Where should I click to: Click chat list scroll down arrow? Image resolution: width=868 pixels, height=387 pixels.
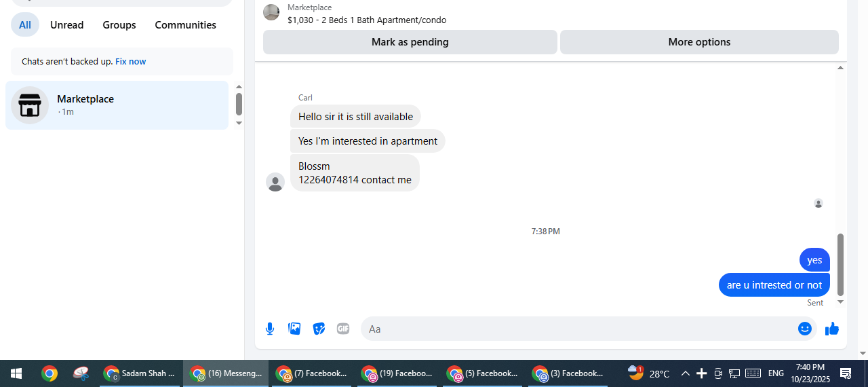pos(239,123)
